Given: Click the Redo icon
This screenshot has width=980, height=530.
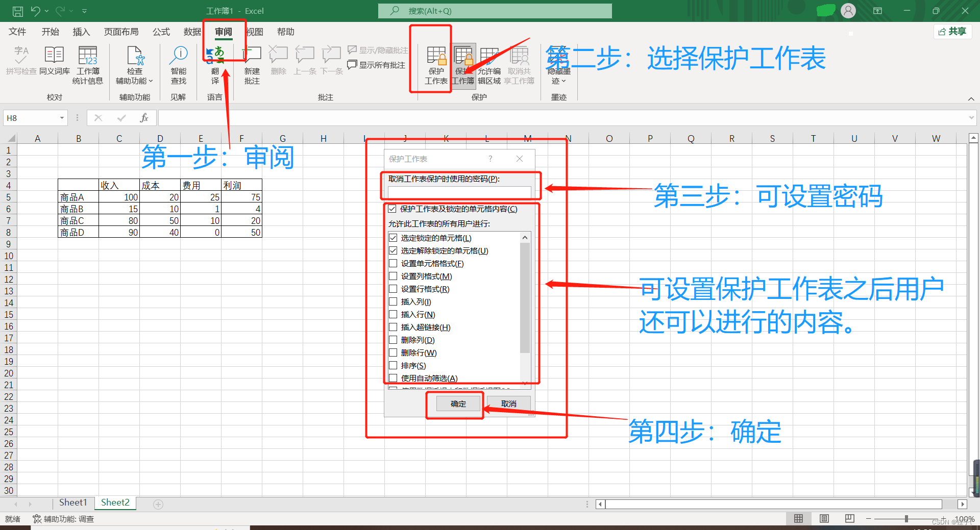Looking at the screenshot, I should click(x=60, y=11).
